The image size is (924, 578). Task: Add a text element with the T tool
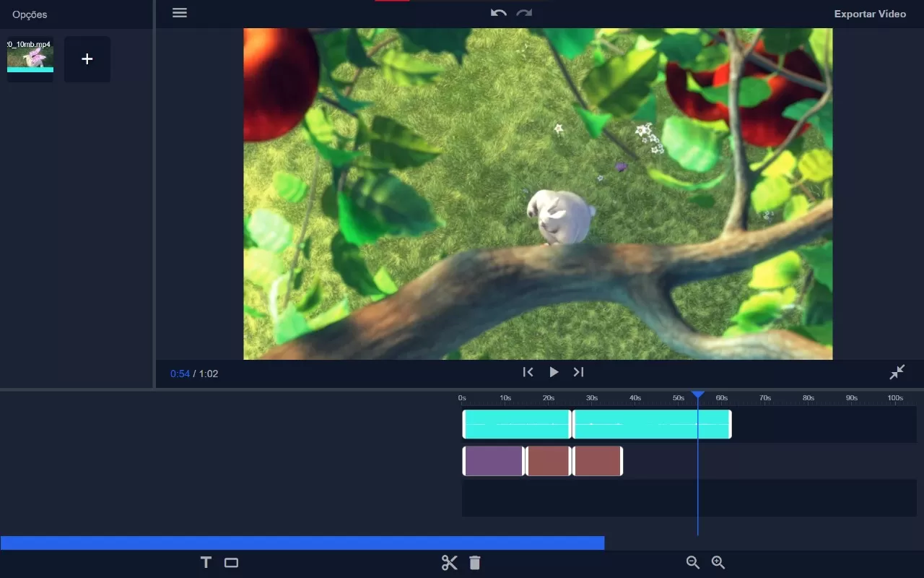click(x=206, y=562)
